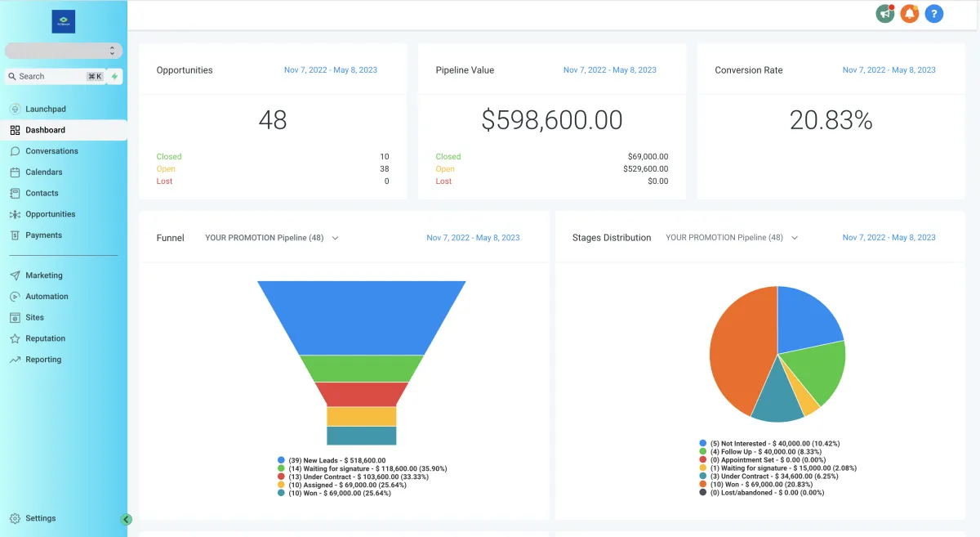980x537 pixels.
Task: Select Contacts in sidebar menu
Action: tap(42, 193)
